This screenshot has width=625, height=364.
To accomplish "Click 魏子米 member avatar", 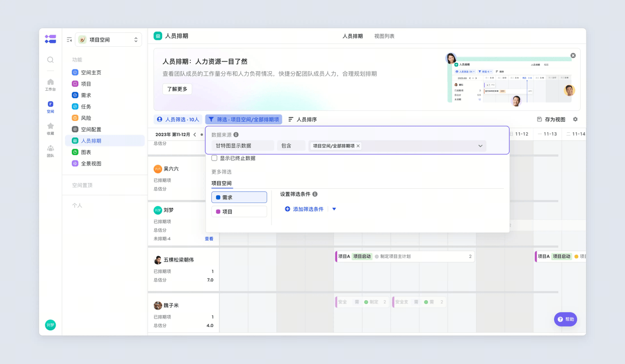I will click(158, 305).
